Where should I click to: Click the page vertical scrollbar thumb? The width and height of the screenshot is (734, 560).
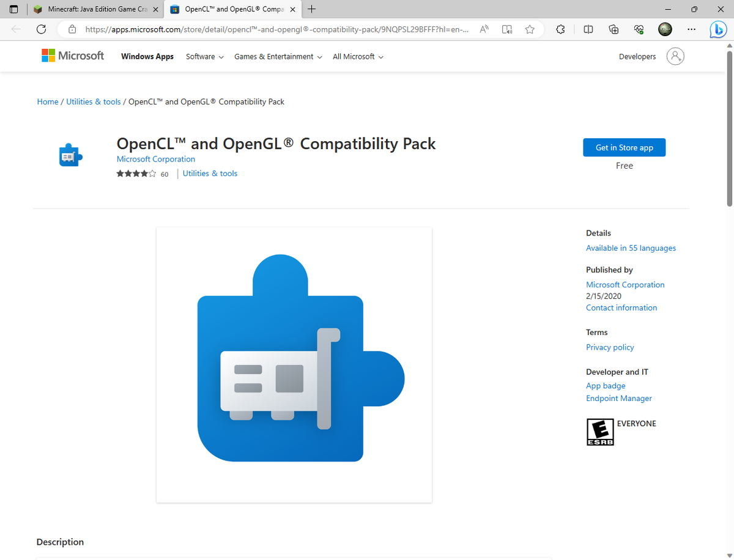(729, 129)
